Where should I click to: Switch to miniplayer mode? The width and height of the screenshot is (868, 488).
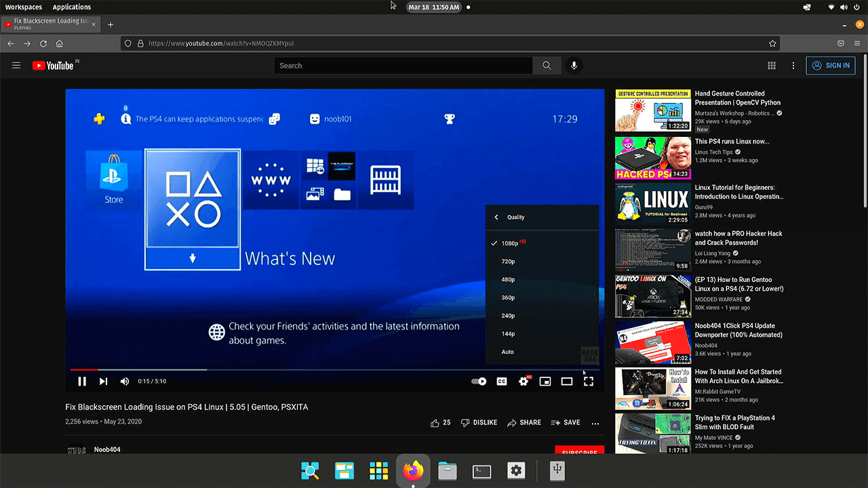tap(545, 382)
